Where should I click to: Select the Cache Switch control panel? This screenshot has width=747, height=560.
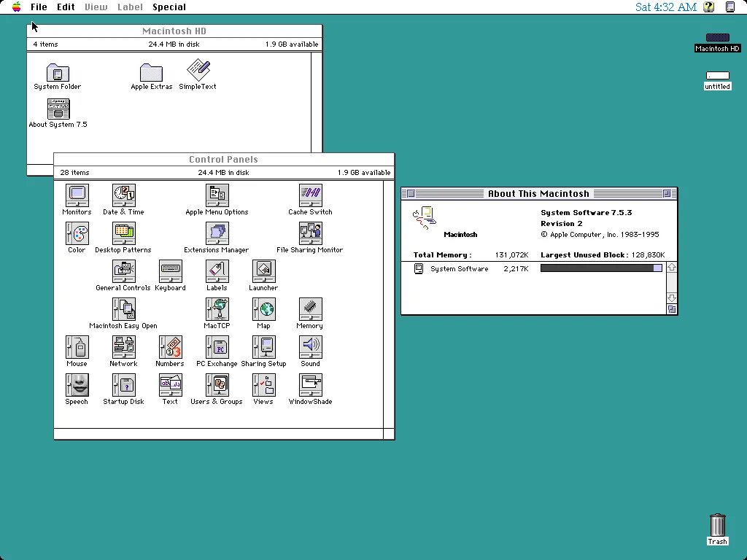pyautogui.click(x=310, y=195)
